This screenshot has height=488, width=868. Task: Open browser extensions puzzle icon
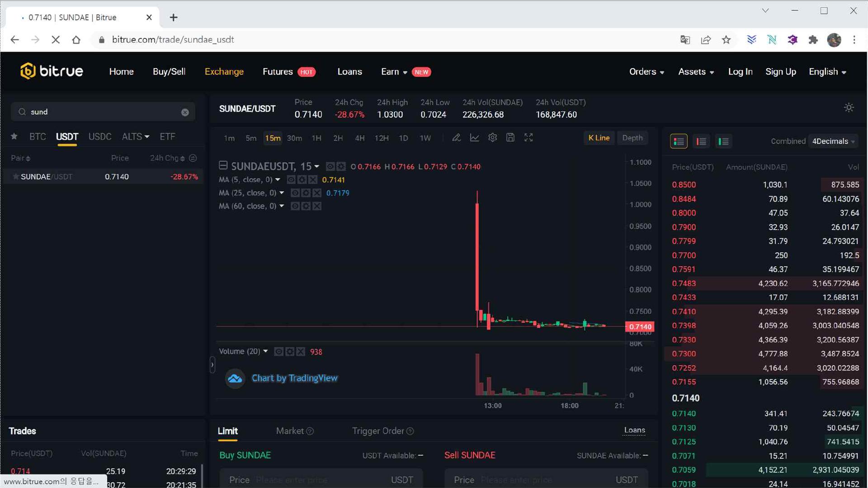coord(813,40)
